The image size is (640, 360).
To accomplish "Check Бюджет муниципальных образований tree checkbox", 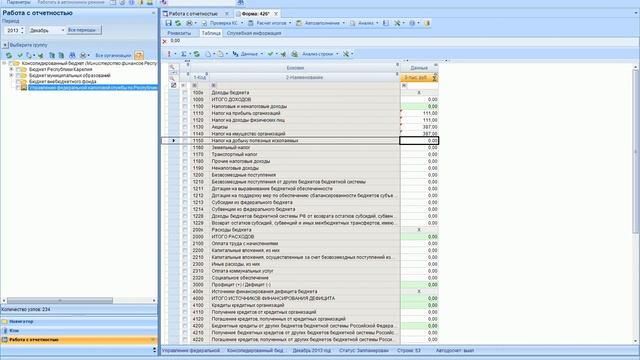I will point(18,76).
